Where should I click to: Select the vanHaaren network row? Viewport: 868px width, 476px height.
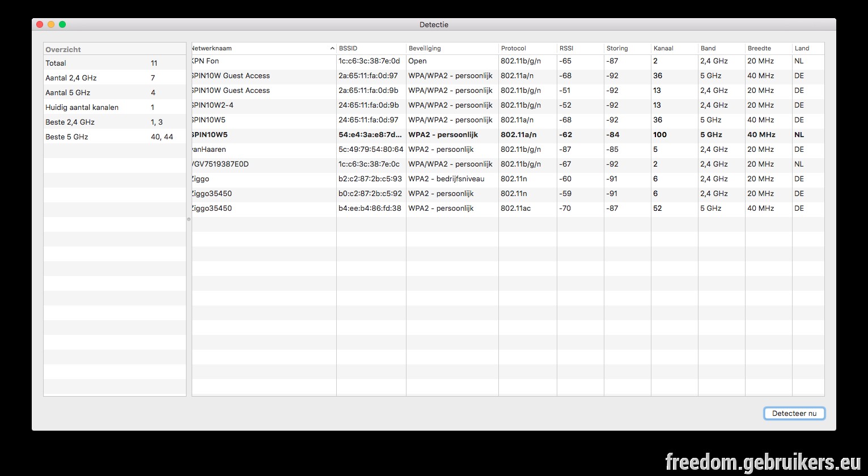(508, 150)
